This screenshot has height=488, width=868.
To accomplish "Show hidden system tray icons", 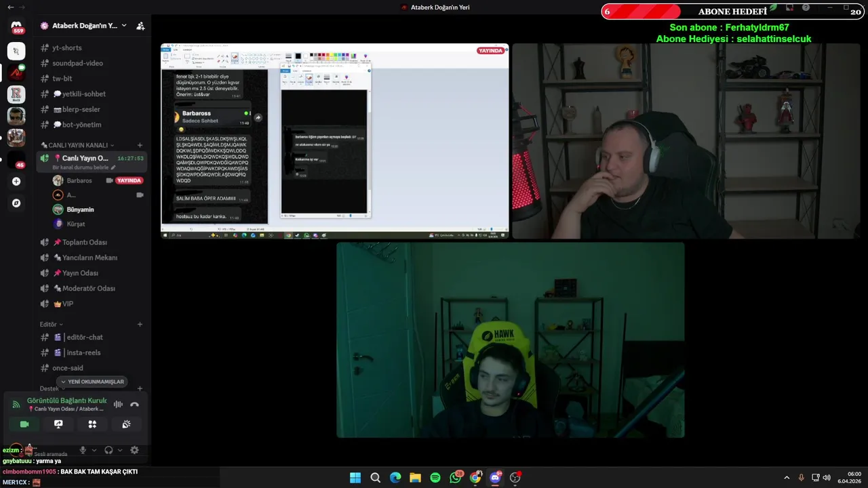I will pyautogui.click(x=787, y=478).
